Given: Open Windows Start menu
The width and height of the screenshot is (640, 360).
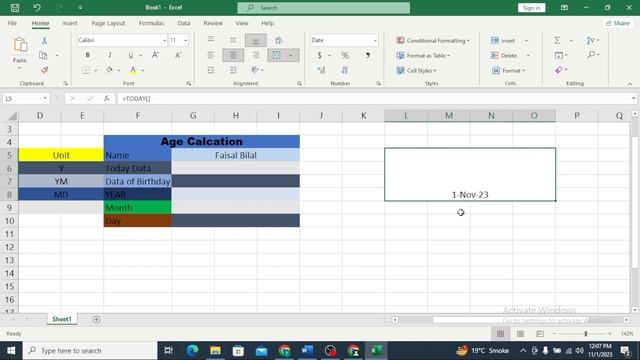Looking at the screenshot, I should (x=11, y=350).
